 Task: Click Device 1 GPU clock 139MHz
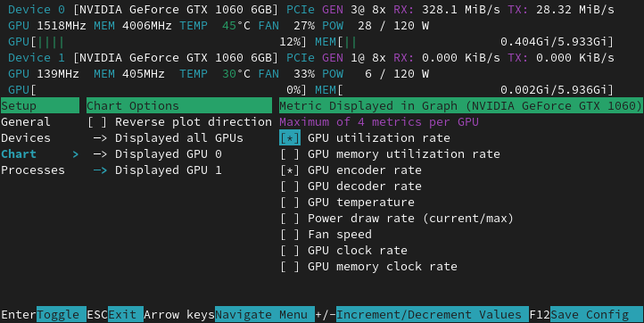(x=58, y=74)
